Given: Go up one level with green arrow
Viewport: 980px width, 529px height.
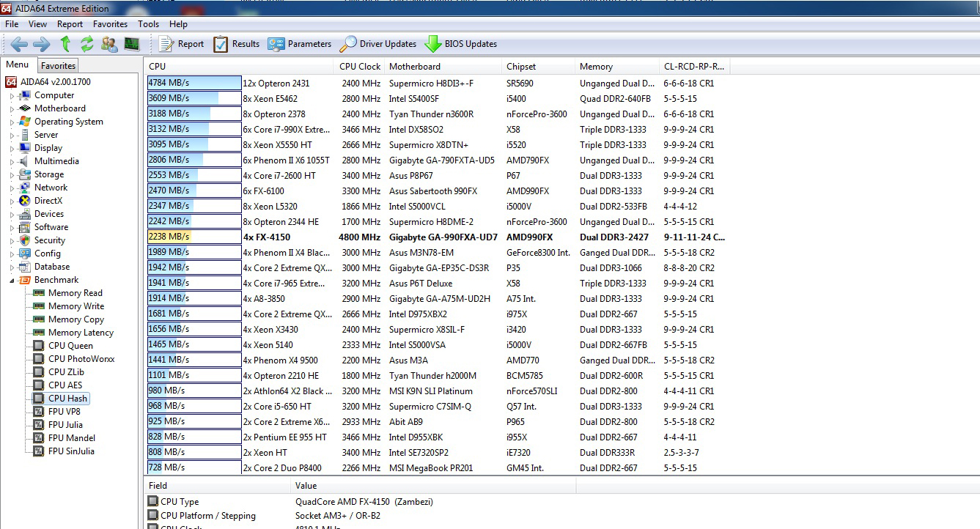Looking at the screenshot, I should (65, 44).
